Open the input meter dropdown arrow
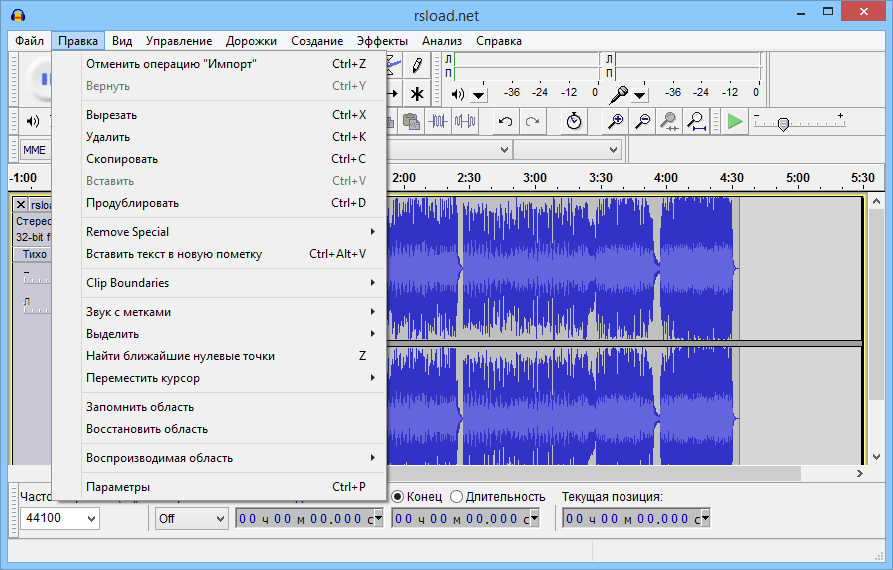Screen dimensions: 893x570 (639, 95)
